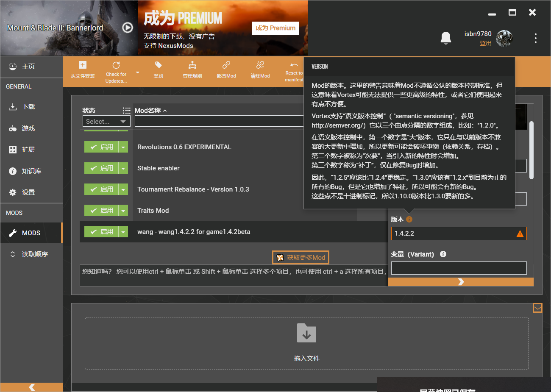Open 设置 settings page

[x=31, y=192]
